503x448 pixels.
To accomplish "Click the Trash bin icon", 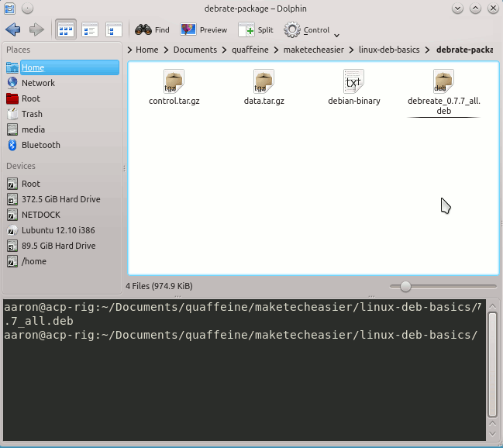I will click(12, 114).
